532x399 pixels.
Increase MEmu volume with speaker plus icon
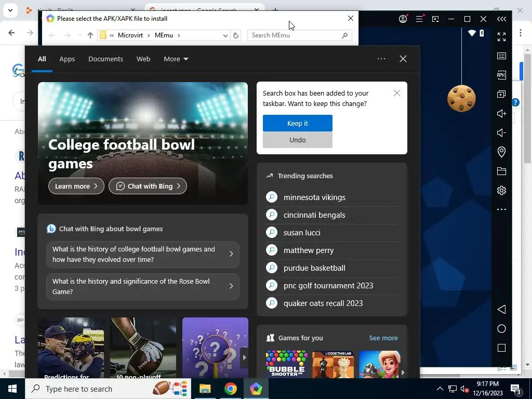tap(501, 113)
